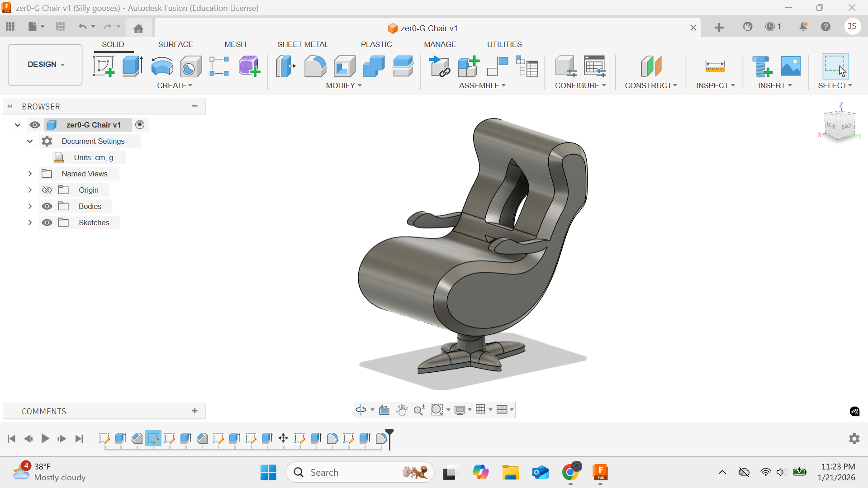Activate the Measure tool under Inspect
This screenshot has height=488, width=868.
coord(715,66)
